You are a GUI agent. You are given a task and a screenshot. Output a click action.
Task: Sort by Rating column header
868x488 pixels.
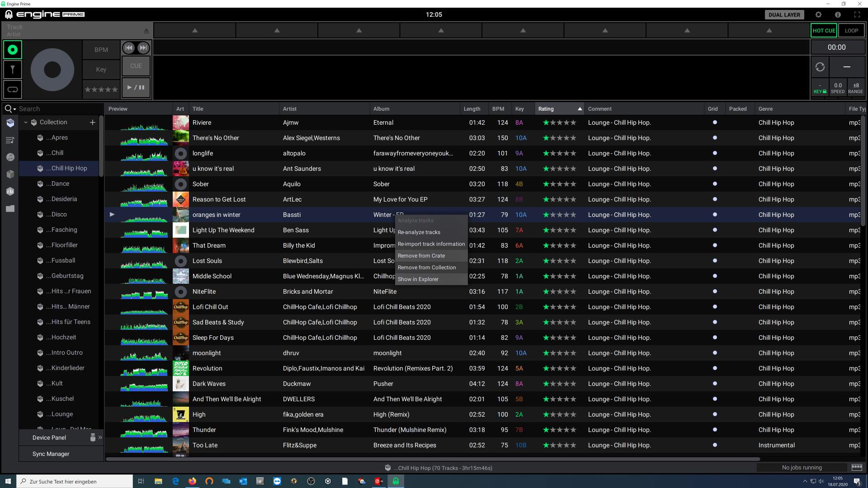(x=559, y=109)
